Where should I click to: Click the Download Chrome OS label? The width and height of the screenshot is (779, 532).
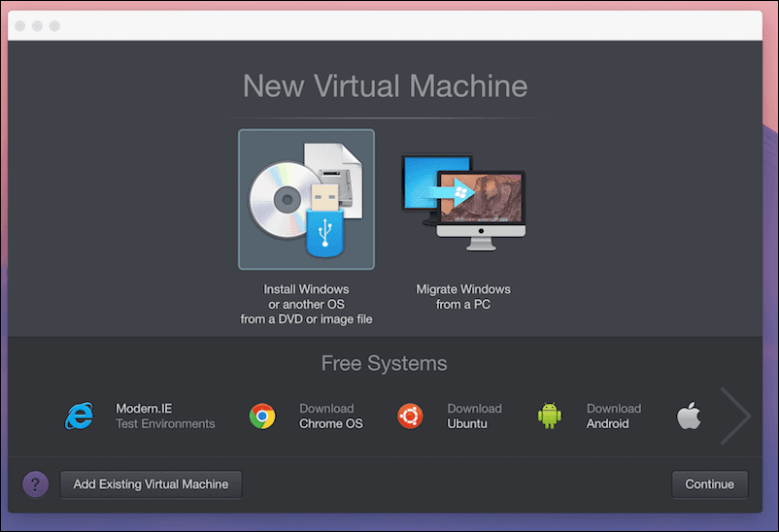[331, 416]
